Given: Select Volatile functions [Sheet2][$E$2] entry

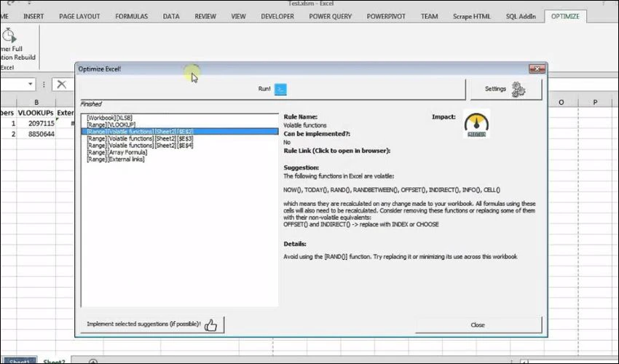Looking at the screenshot, I should point(180,132).
